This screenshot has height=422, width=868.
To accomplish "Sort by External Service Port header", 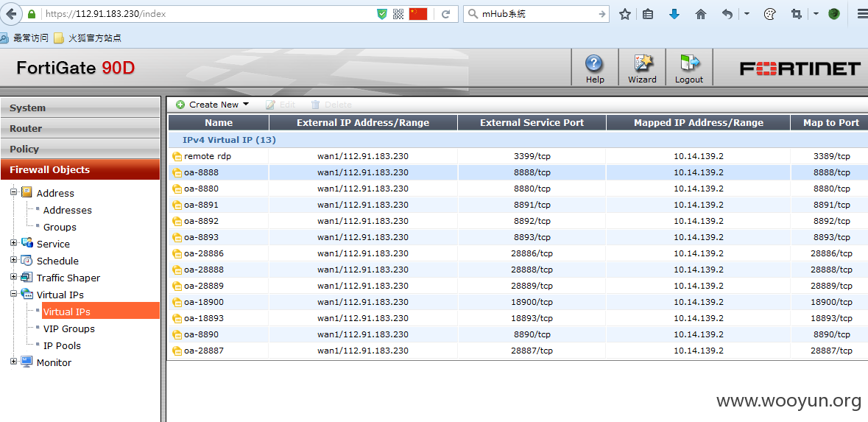I will tap(532, 122).
